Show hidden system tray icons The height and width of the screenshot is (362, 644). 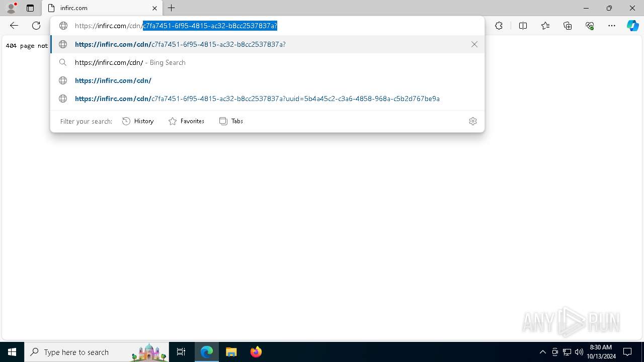click(542, 352)
